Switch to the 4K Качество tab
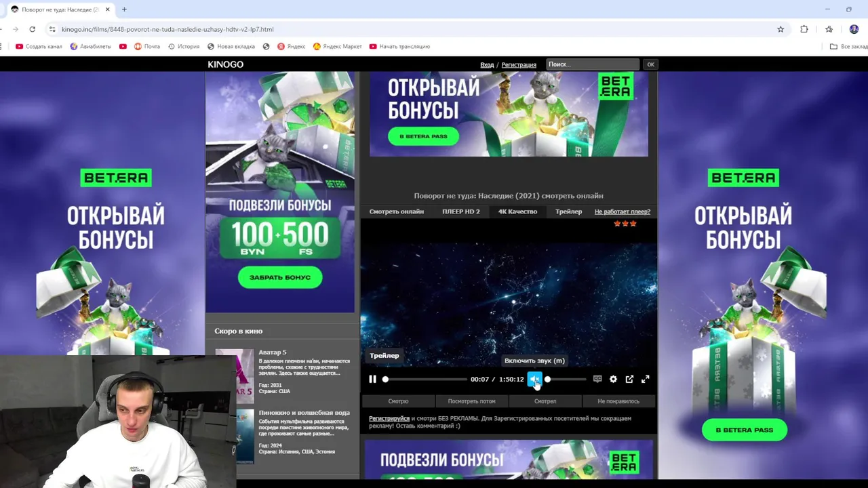Screen dimensions: 868x488 (517, 211)
